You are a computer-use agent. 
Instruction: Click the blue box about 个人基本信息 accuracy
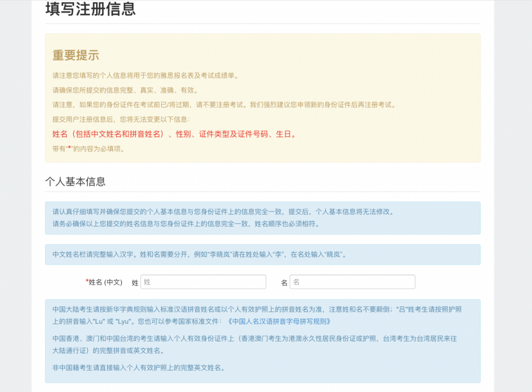point(262,218)
